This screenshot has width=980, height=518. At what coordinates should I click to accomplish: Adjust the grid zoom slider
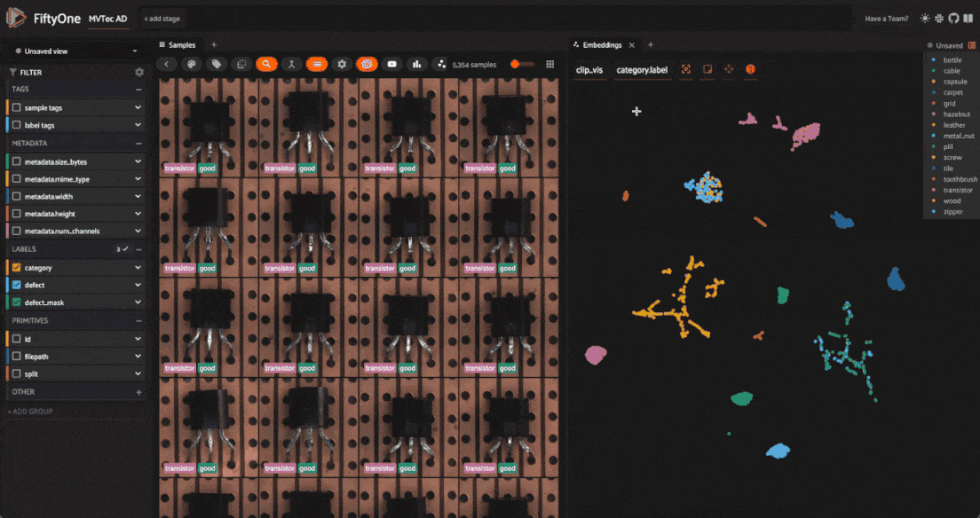pos(523,64)
